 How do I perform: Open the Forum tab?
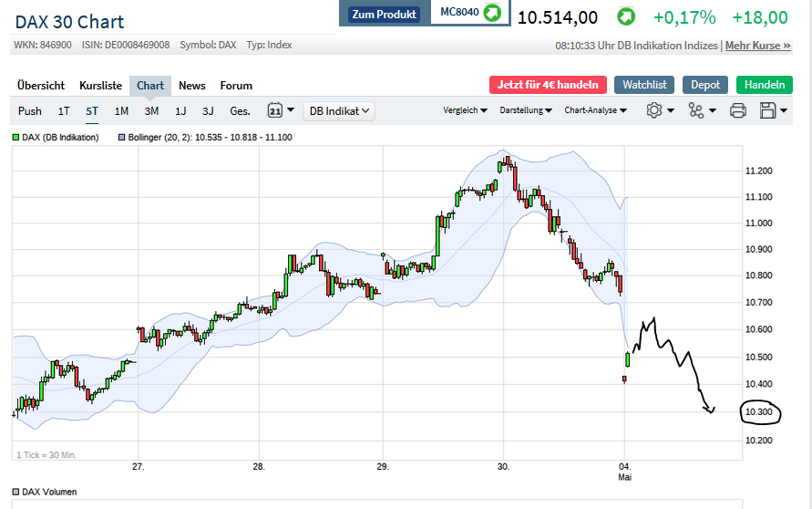coord(236,86)
